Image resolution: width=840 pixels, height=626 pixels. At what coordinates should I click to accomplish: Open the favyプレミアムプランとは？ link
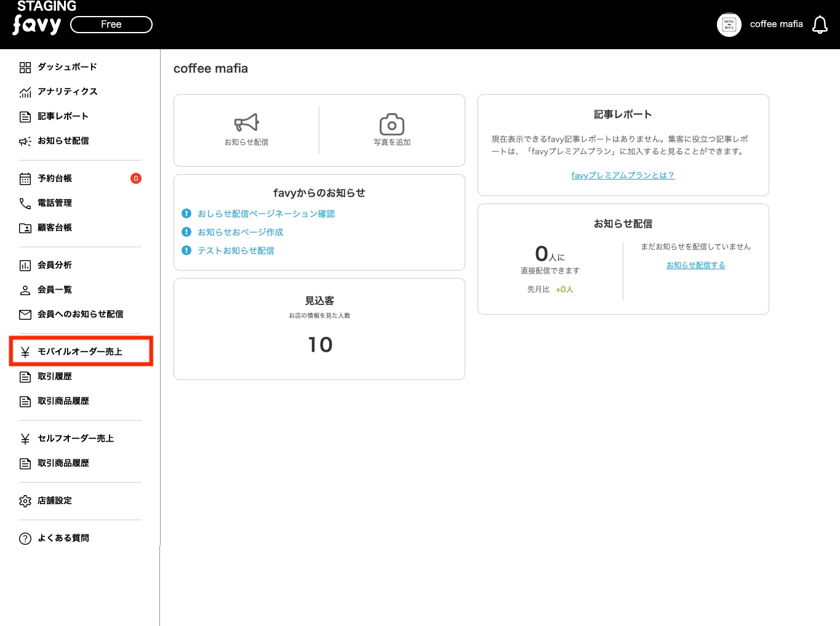tap(623, 175)
